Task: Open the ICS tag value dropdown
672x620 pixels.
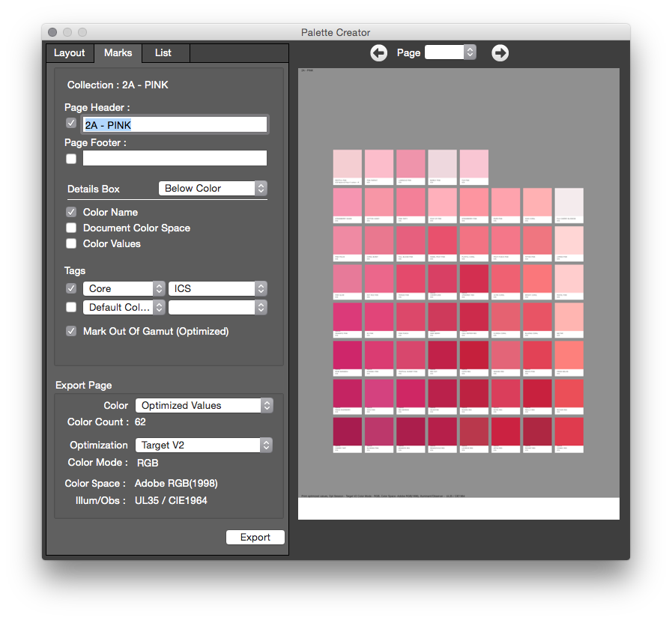Action: click(218, 289)
